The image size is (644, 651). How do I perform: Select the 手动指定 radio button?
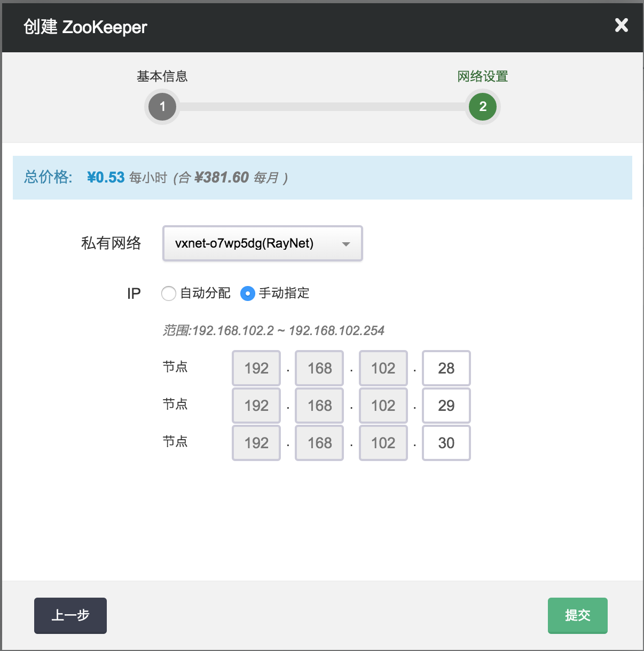coord(248,293)
